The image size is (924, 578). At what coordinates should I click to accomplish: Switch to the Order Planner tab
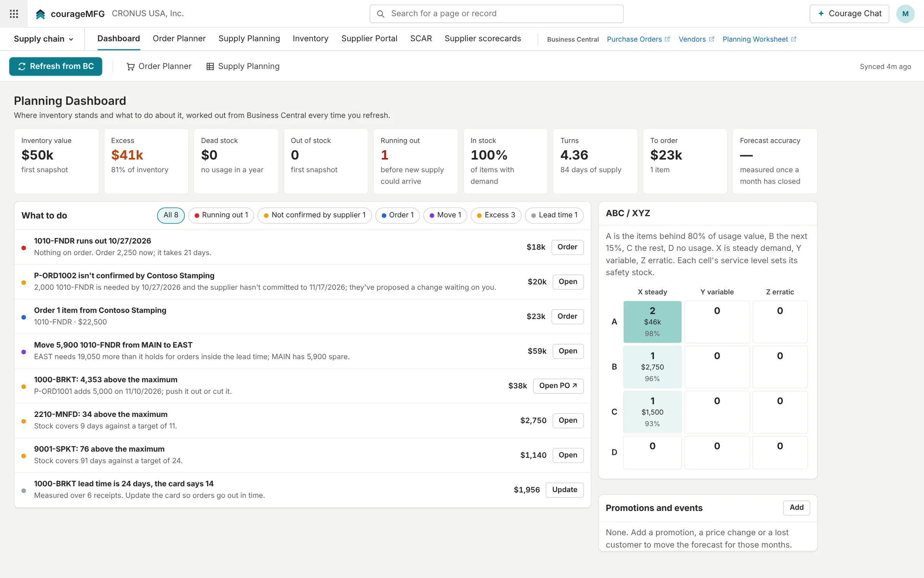[x=179, y=39]
